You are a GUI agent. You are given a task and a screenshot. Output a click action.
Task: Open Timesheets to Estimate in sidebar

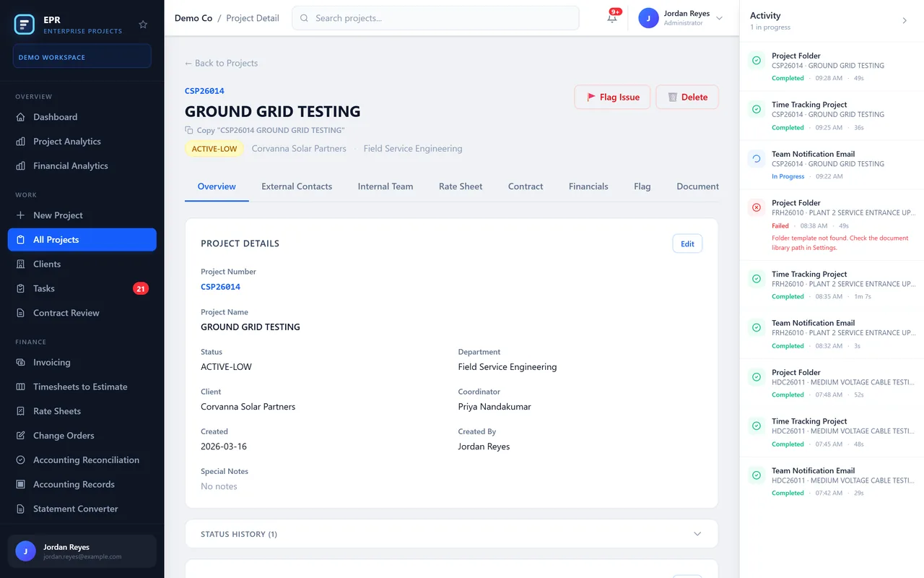(x=82, y=387)
